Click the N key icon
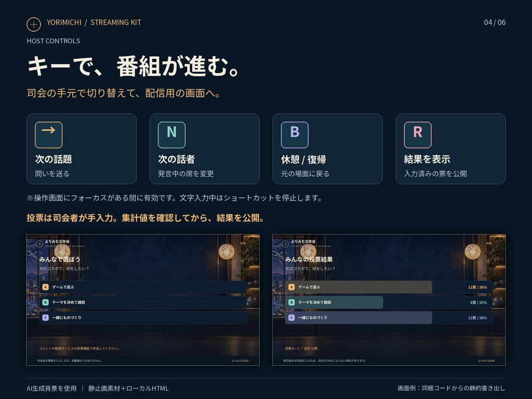The height and width of the screenshot is (399, 532). coord(171,135)
